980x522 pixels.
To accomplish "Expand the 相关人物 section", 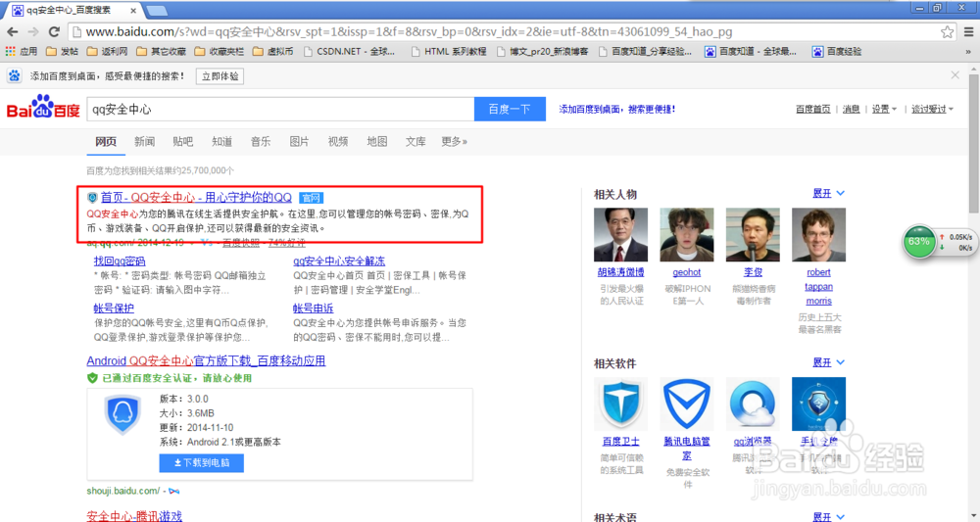I will 829,194.
